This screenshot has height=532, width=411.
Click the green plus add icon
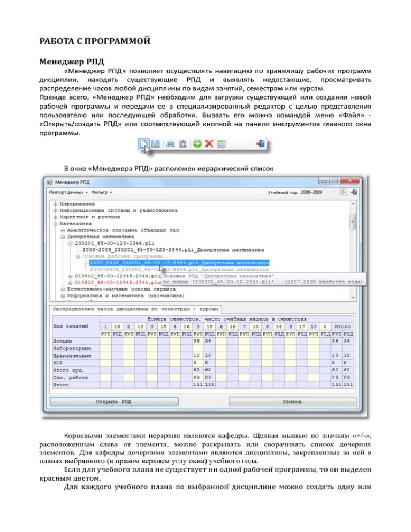click(197, 144)
